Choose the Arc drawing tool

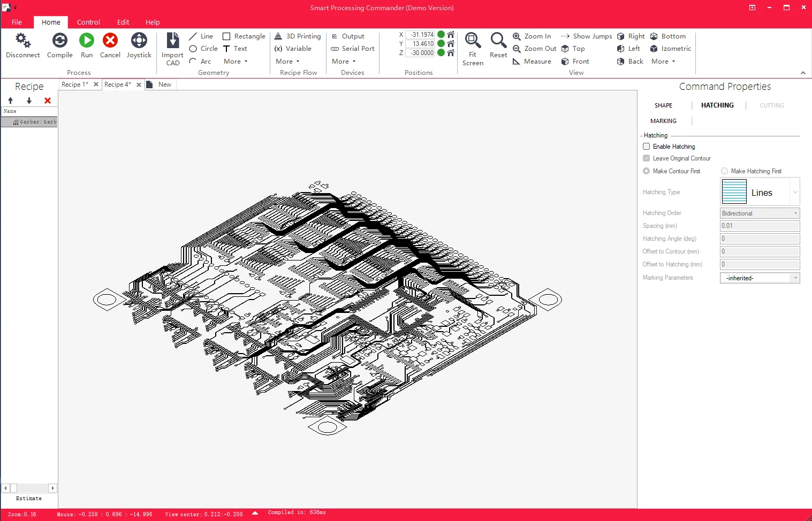(200, 62)
